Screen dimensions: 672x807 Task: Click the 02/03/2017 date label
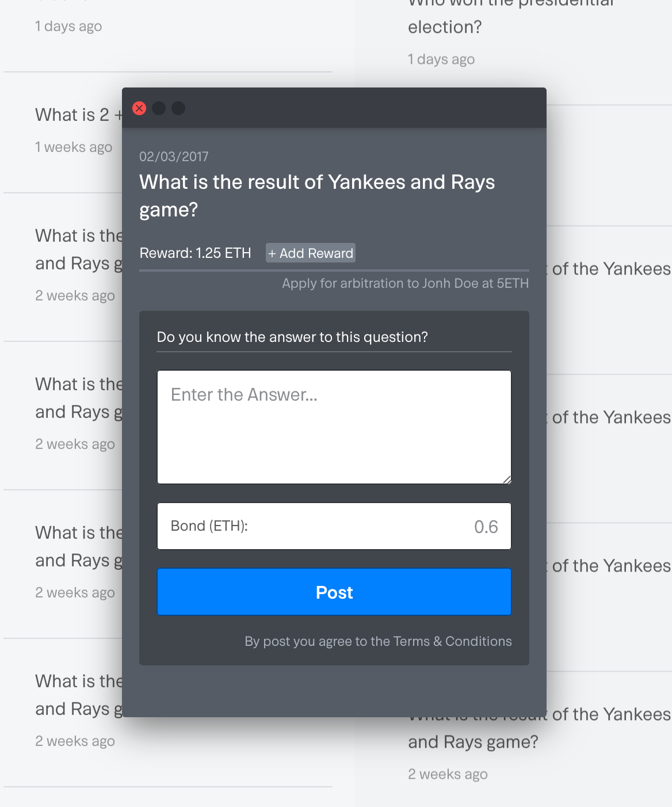point(174,157)
